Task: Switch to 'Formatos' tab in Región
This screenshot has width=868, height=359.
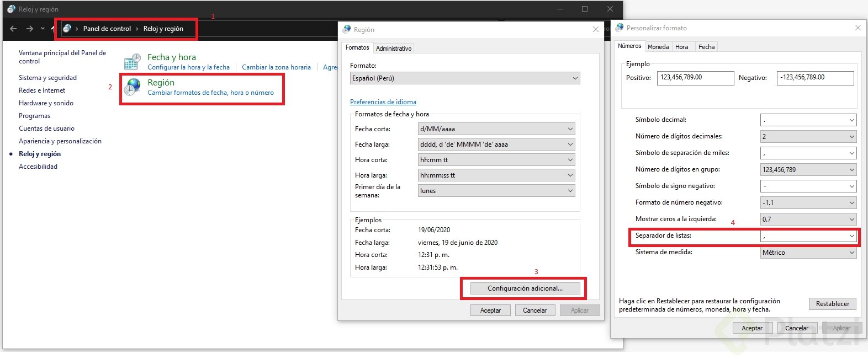Action: click(357, 47)
